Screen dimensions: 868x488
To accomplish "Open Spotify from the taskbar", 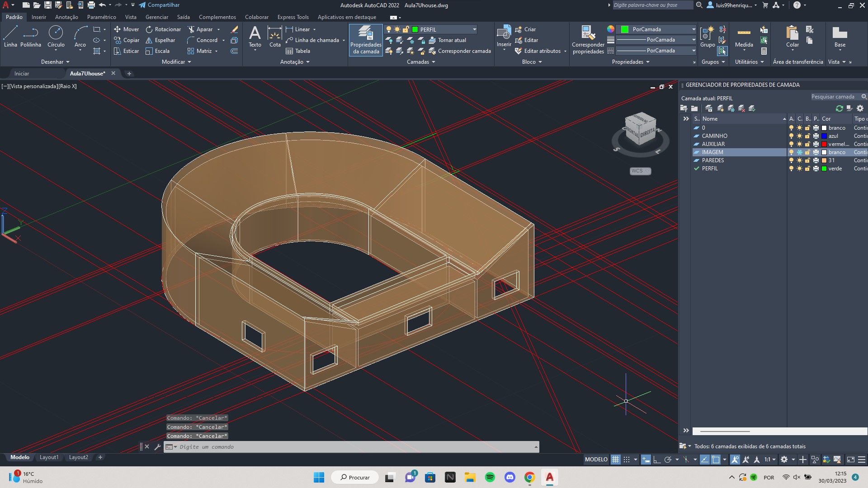I will coord(490,477).
